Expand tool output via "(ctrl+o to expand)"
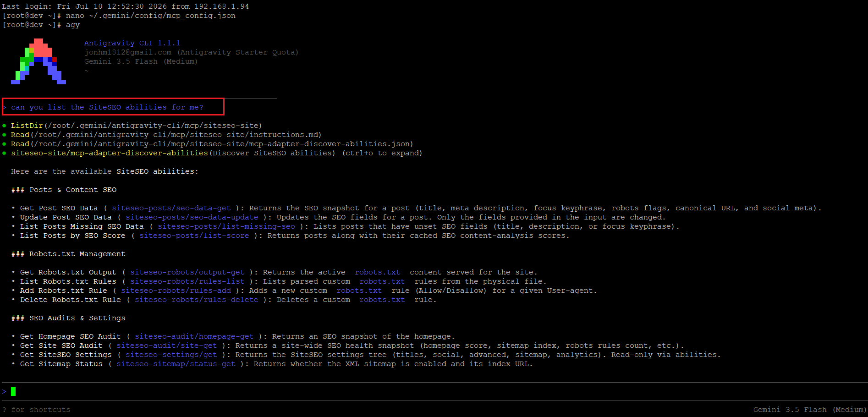The image size is (868, 417). (x=382, y=153)
